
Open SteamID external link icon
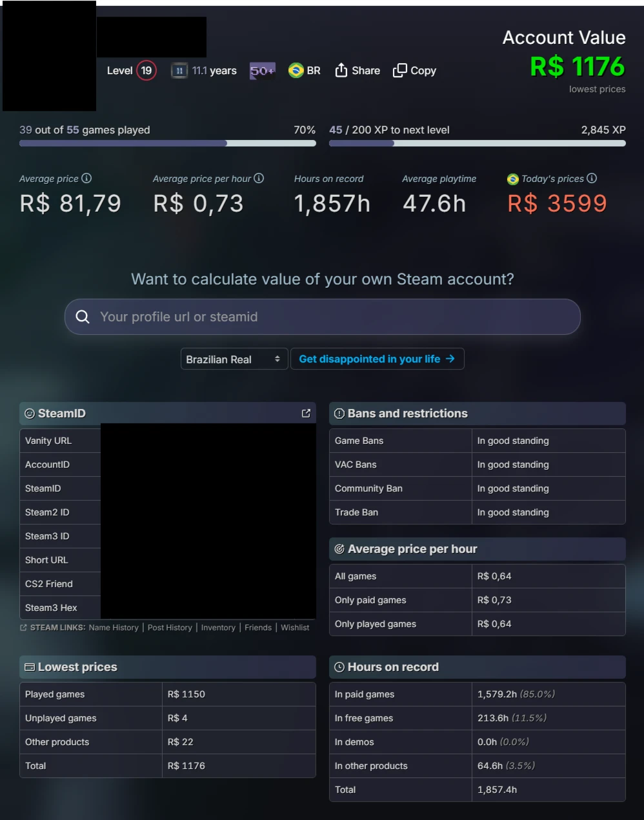point(306,413)
